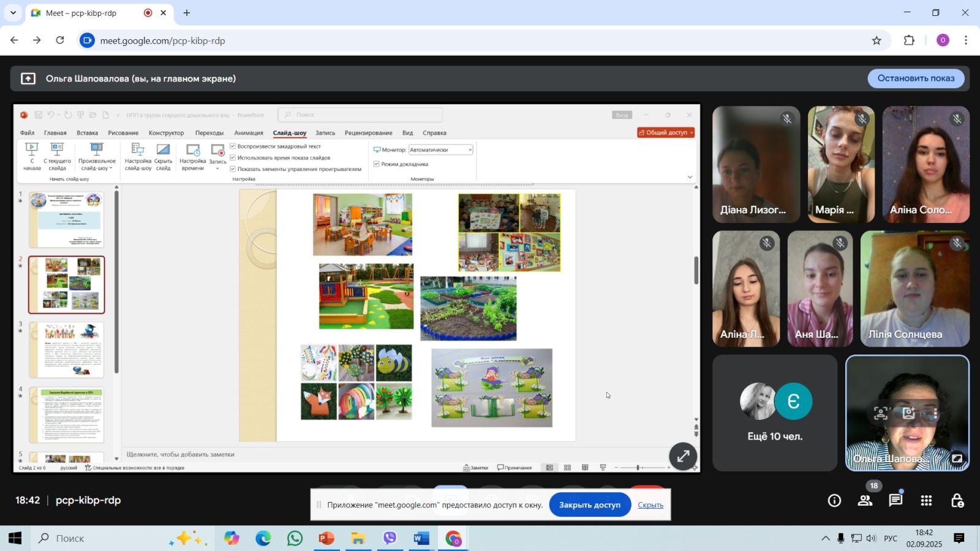The width and height of the screenshot is (980, 551).
Task: Click the Скрыть слайд icon
Action: pos(163,149)
